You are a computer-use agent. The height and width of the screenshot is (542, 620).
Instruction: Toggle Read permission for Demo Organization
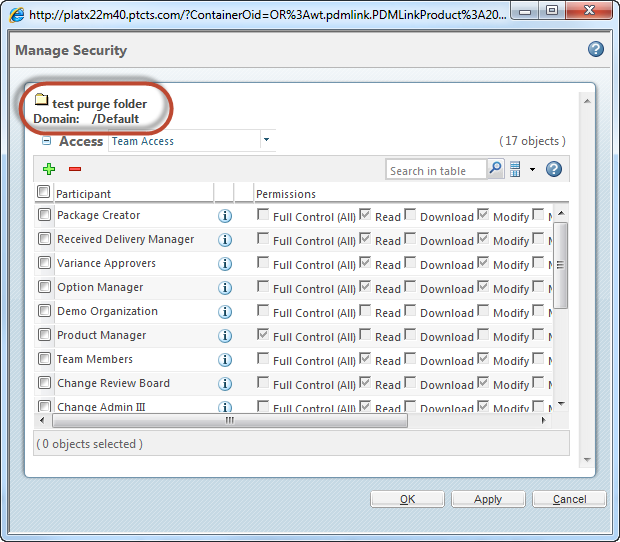[365, 310]
